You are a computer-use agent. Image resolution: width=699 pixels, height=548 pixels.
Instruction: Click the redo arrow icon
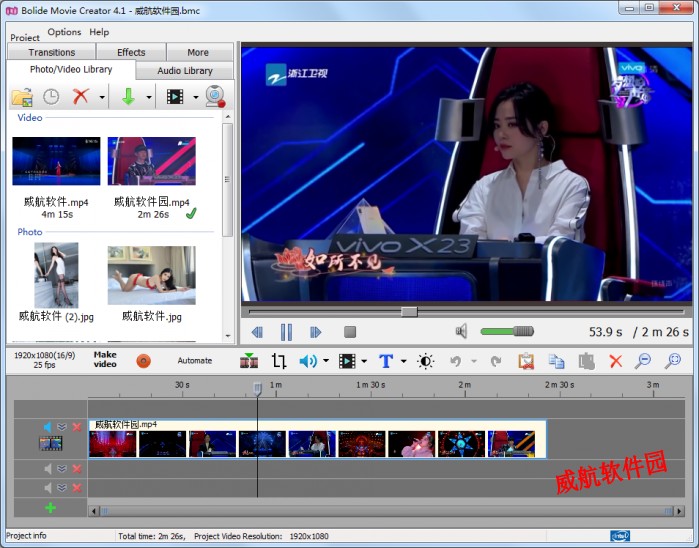click(x=496, y=361)
